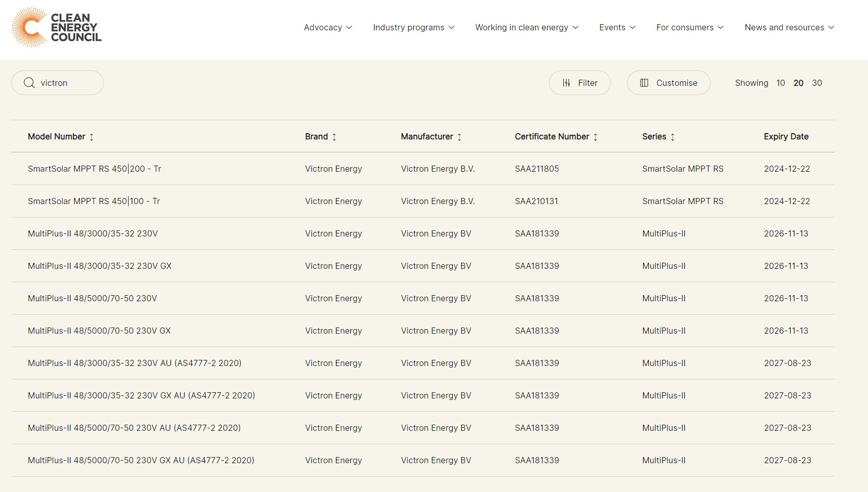The image size is (868, 492).
Task: Click expiry date of 48/5000/70-50 230V GX AU row
Action: (x=788, y=460)
